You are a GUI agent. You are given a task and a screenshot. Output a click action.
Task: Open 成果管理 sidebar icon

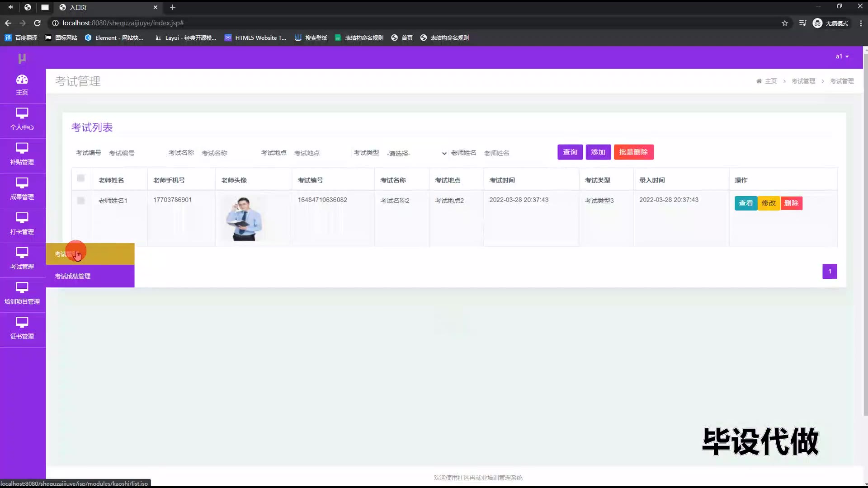click(22, 183)
